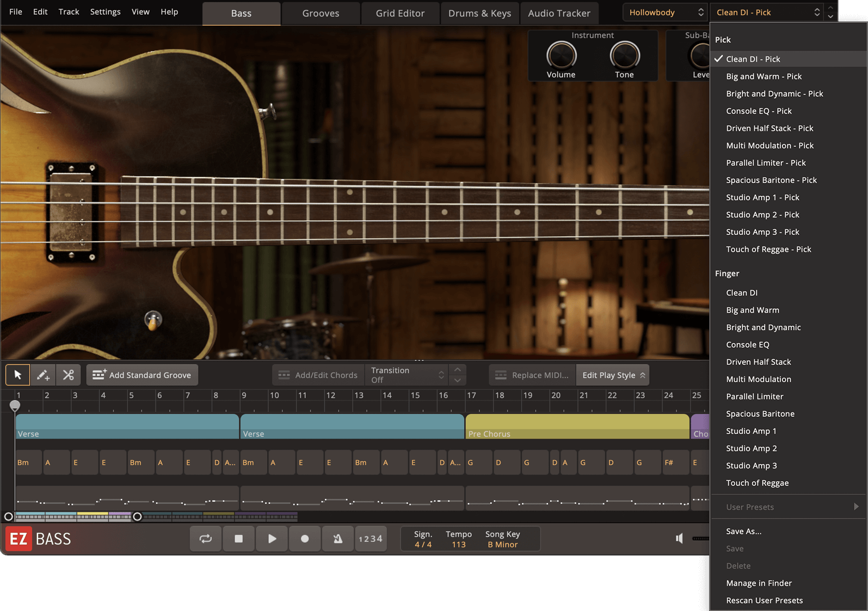Expand Edit Play Style panel

coord(613,375)
